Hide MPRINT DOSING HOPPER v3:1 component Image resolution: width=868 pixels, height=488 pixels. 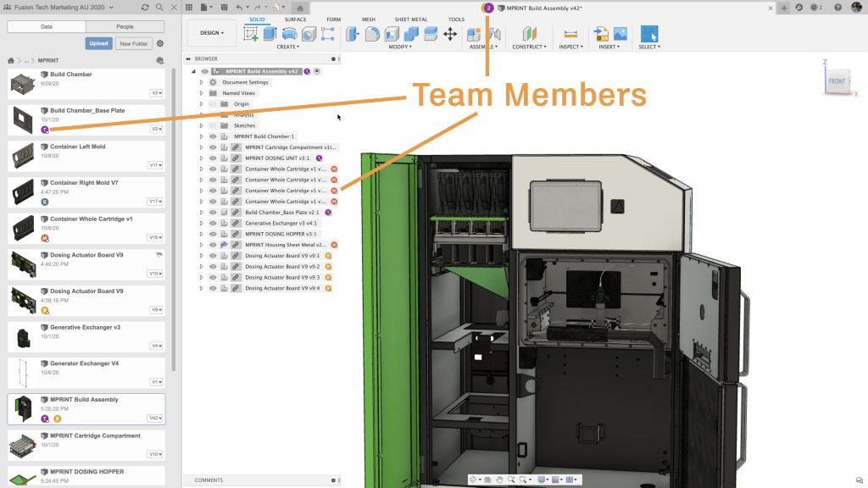point(213,234)
